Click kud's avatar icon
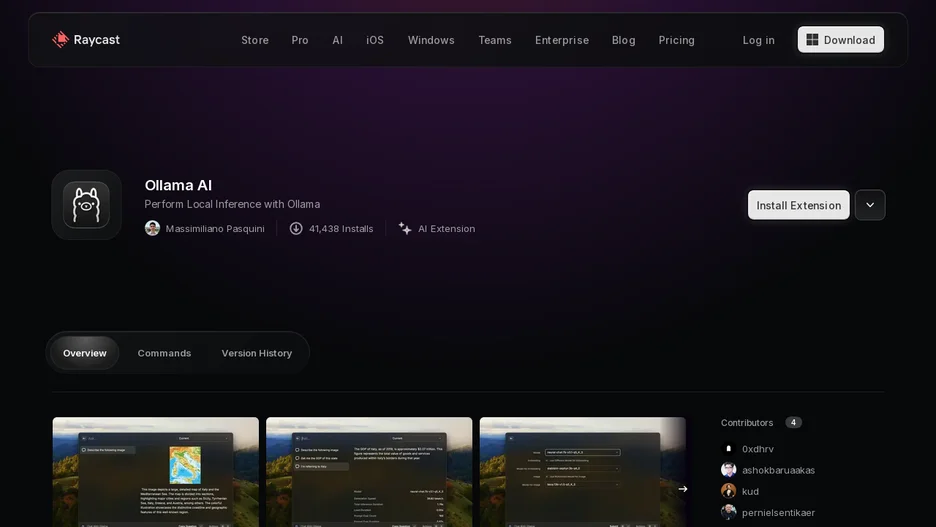 (x=728, y=491)
